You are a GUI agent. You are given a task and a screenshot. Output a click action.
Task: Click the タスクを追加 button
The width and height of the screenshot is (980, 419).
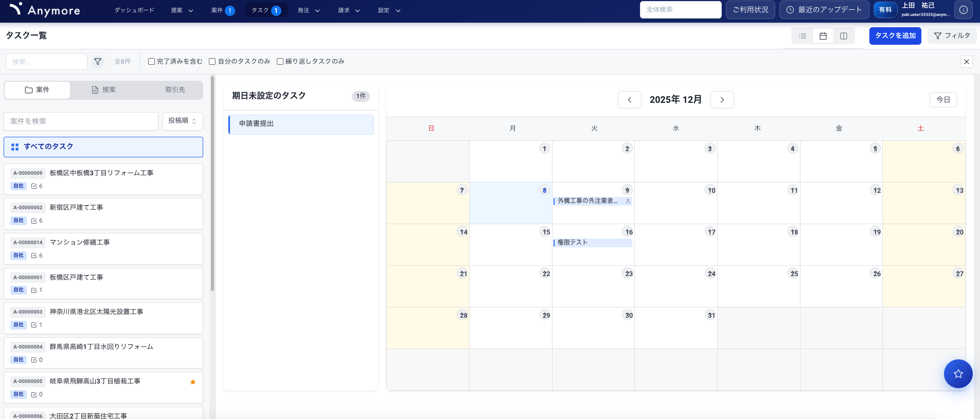pyautogui.click(x=895, y=36)
